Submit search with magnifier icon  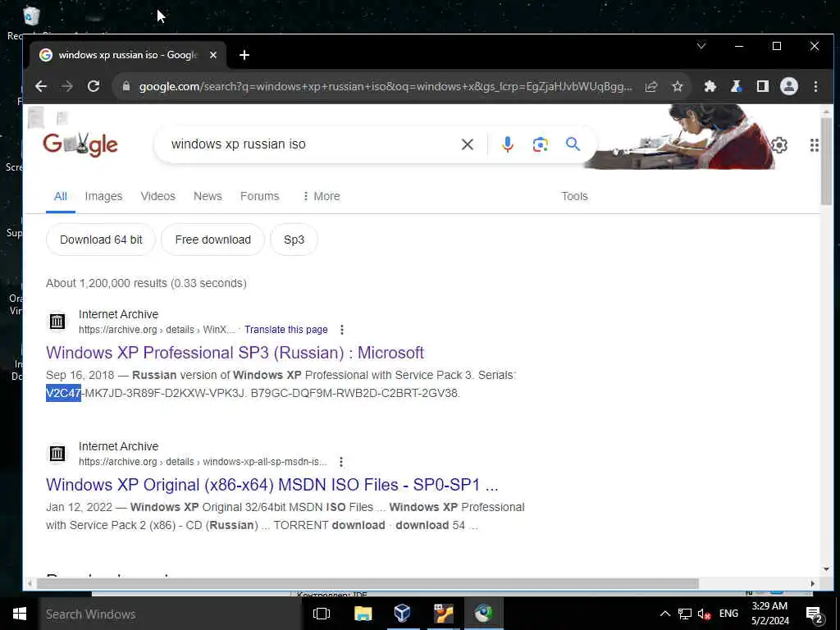573,144
